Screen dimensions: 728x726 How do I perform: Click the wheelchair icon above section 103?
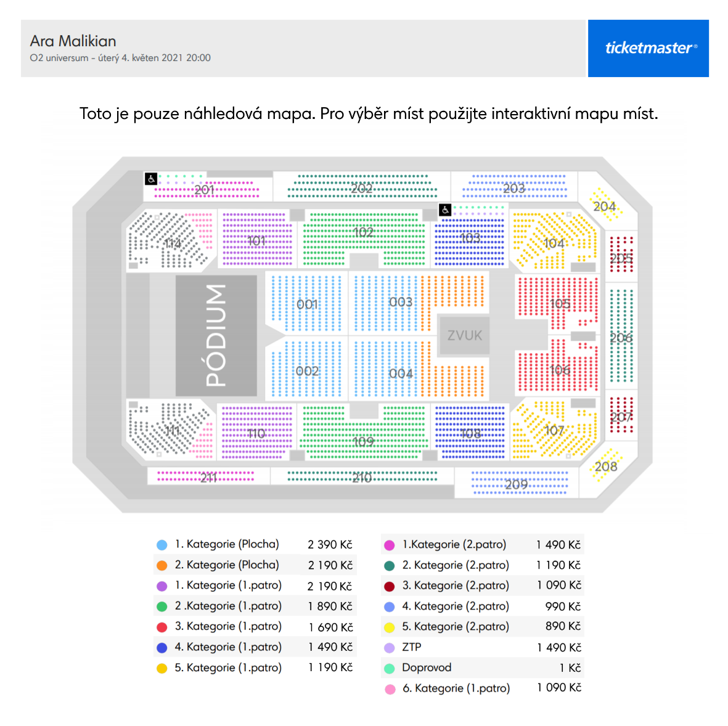(x=445, y=210)
